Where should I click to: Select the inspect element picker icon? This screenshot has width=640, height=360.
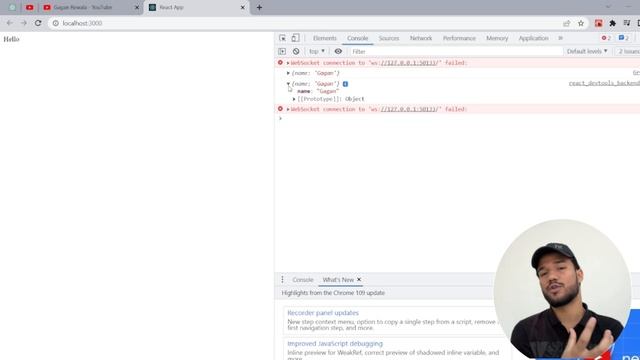(x=282, y=38)
